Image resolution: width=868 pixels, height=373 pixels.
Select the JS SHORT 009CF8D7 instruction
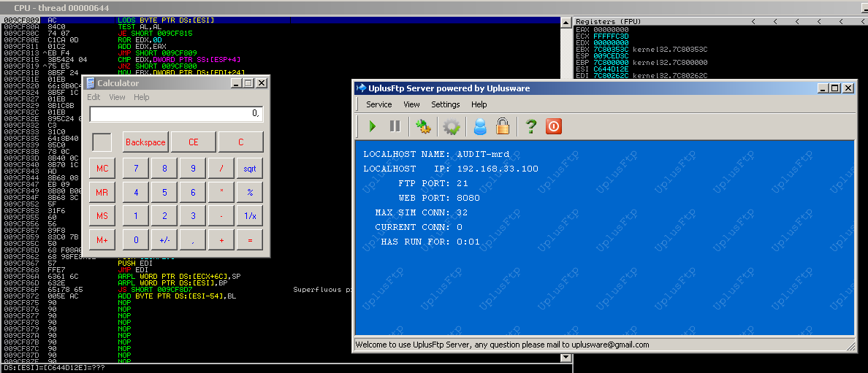pos(156,290)
